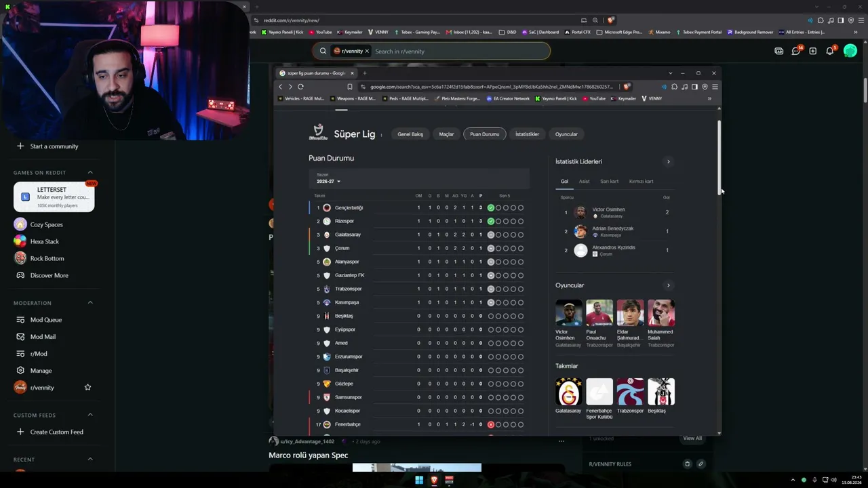Open the Oyuncular tab
Viewport: 868px width, 488px height.
(566, 134)
